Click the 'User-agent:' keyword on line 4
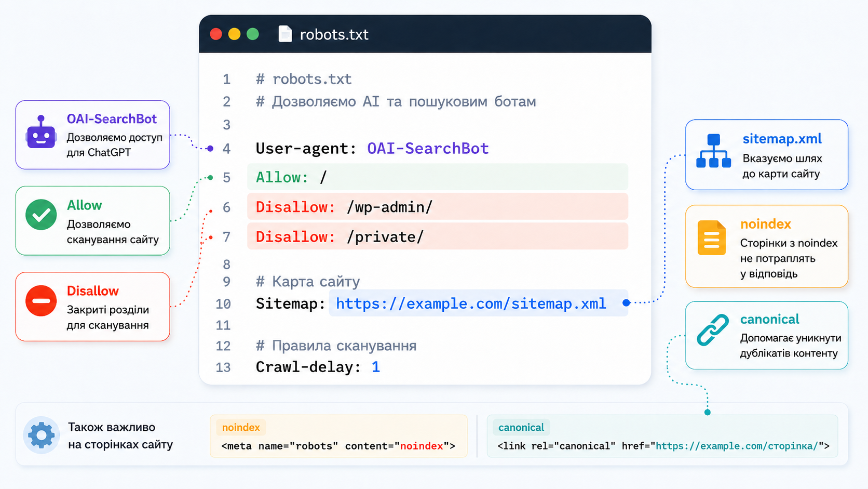This screenshot has width=868, height=489. coord(306,149)
